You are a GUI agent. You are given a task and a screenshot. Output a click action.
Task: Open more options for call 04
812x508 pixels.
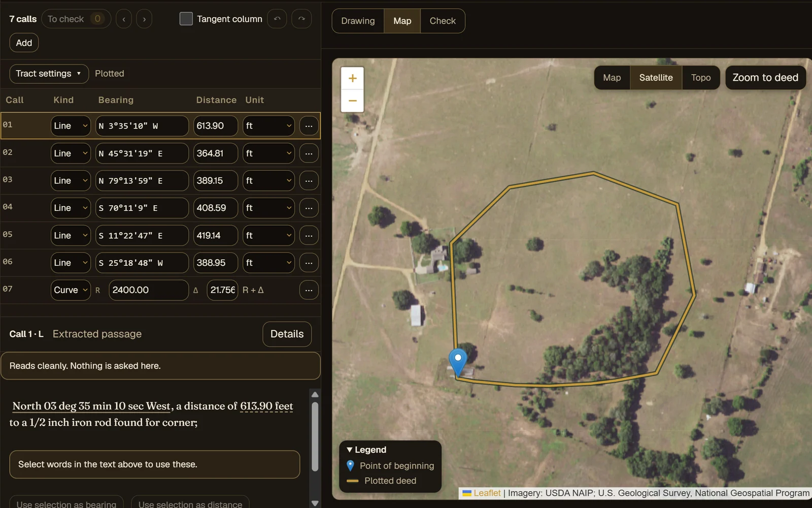309,208
